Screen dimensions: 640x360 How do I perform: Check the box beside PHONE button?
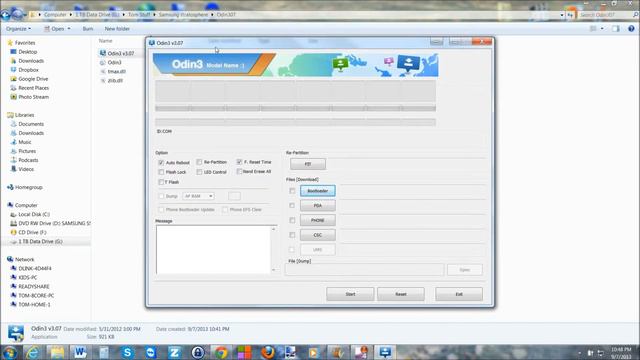pos(292,220)
